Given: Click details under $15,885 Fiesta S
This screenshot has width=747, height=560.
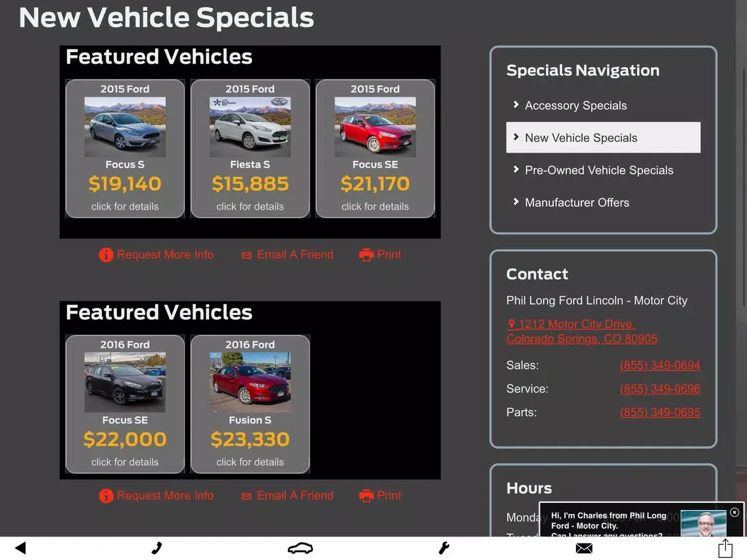Looking at the screenshot, I should pos(250,206).
